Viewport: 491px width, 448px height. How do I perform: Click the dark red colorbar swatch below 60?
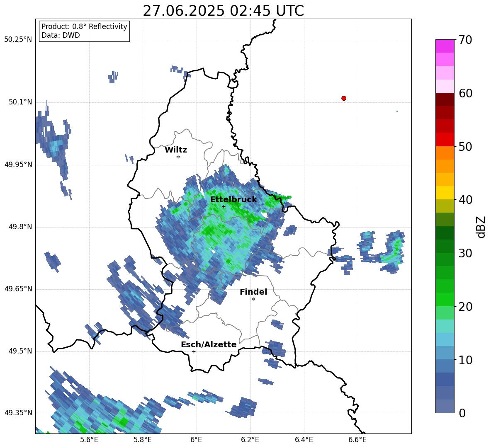(x=445, y=99)
